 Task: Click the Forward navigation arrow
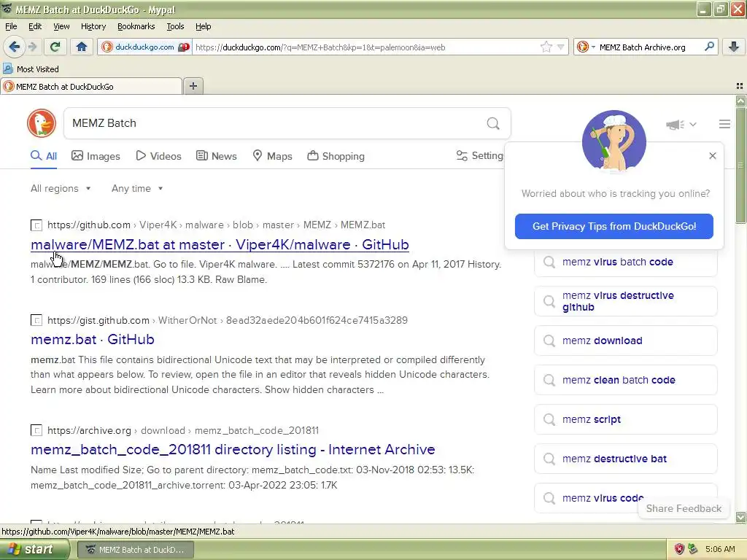click(x=32, y=47)
